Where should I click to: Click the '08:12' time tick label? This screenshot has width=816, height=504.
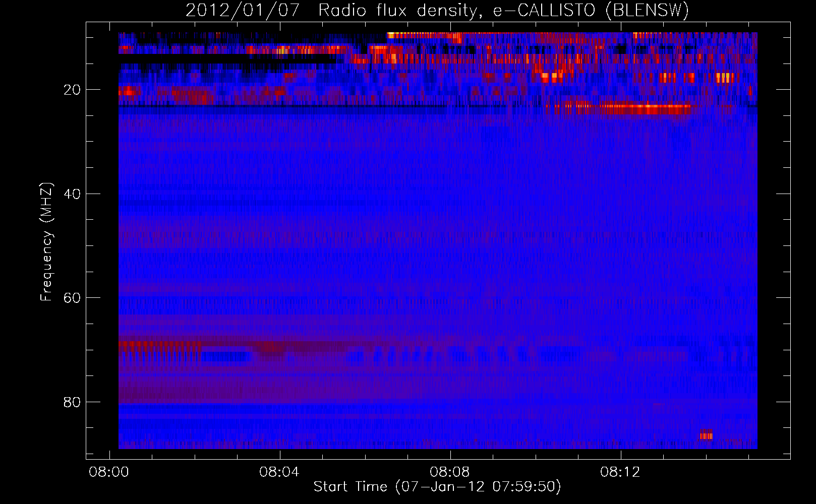click(x=620, y=472)
